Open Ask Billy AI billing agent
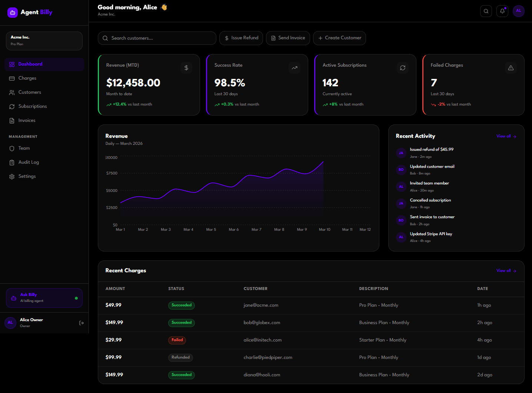The image size is (532, 393). (44, 297)
